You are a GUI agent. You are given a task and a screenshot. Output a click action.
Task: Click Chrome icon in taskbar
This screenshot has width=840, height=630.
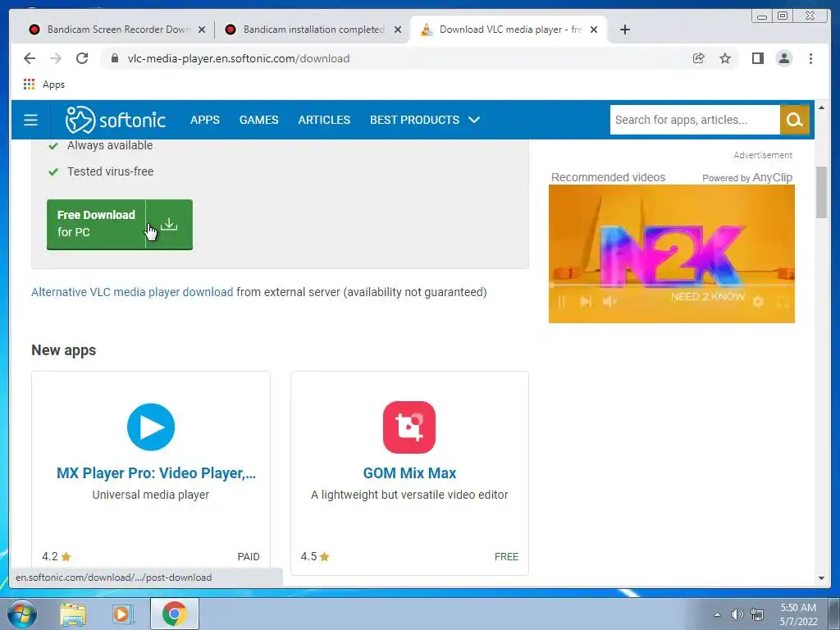(x=175, y=614)
